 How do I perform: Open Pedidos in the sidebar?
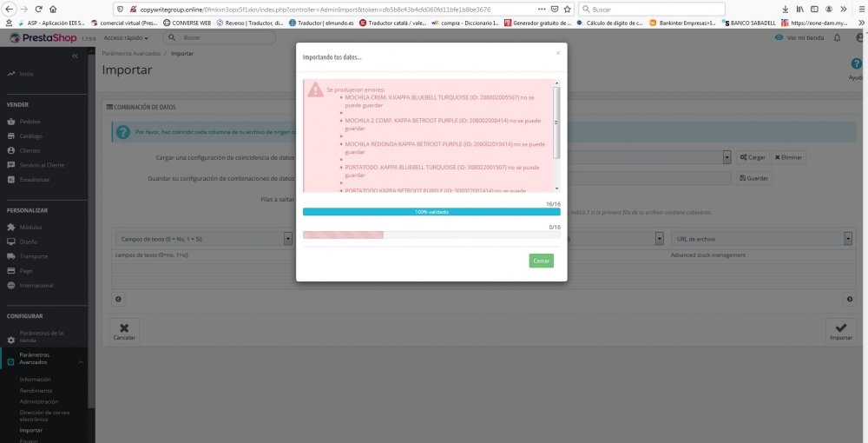pyautogui.click(x=30, y=122)
